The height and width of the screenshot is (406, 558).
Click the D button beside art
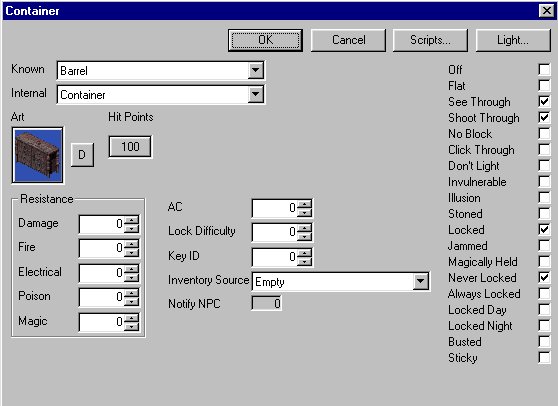coord(82,155)
